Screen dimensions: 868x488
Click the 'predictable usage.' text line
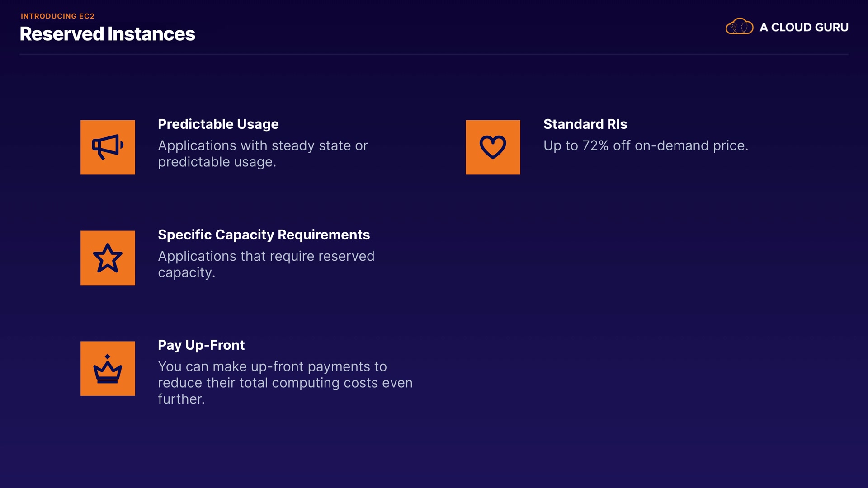click(x=217, y=162)
